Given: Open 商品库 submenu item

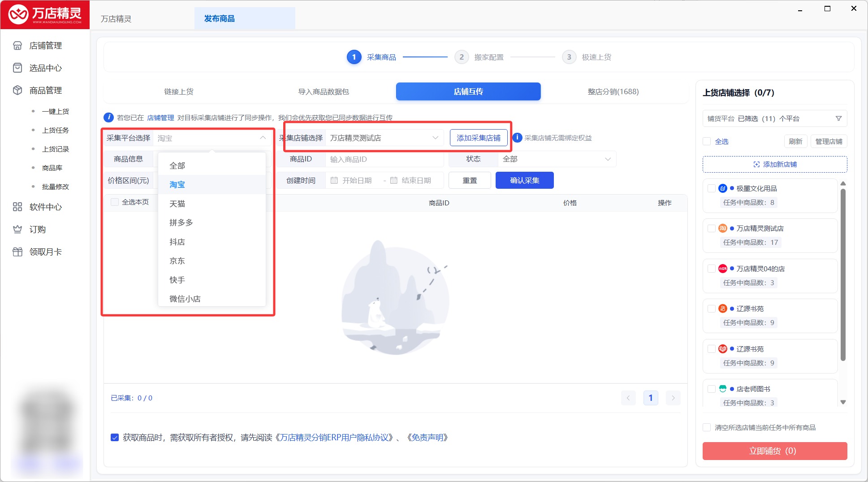Looking at the screenshot, I should tap(52, 168).
